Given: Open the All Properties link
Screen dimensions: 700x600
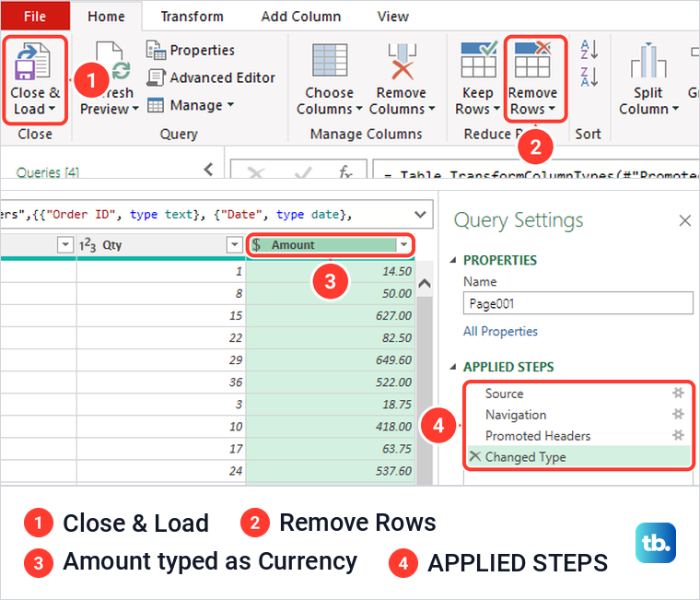Looking at the screenshot, I should pos(500,331).
